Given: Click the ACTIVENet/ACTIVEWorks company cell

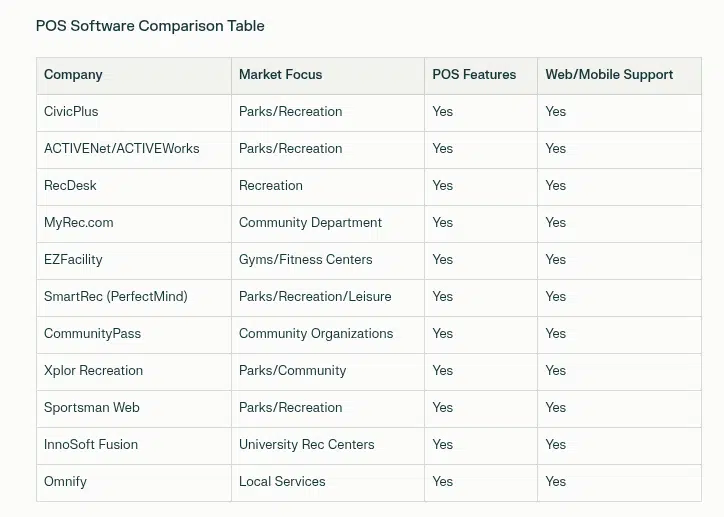Looking at the screenshot, I should pyautogui.click(x=121, y=149).
